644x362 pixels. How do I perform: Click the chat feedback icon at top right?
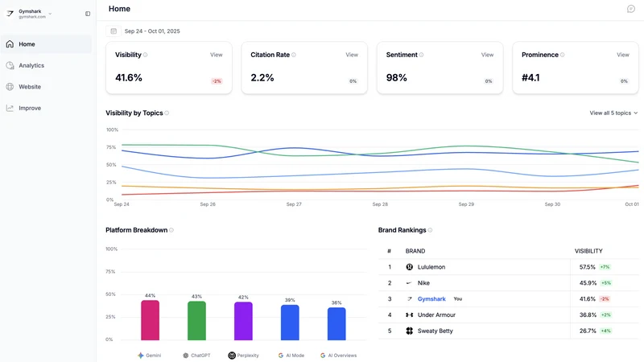(x=631, y=9)
